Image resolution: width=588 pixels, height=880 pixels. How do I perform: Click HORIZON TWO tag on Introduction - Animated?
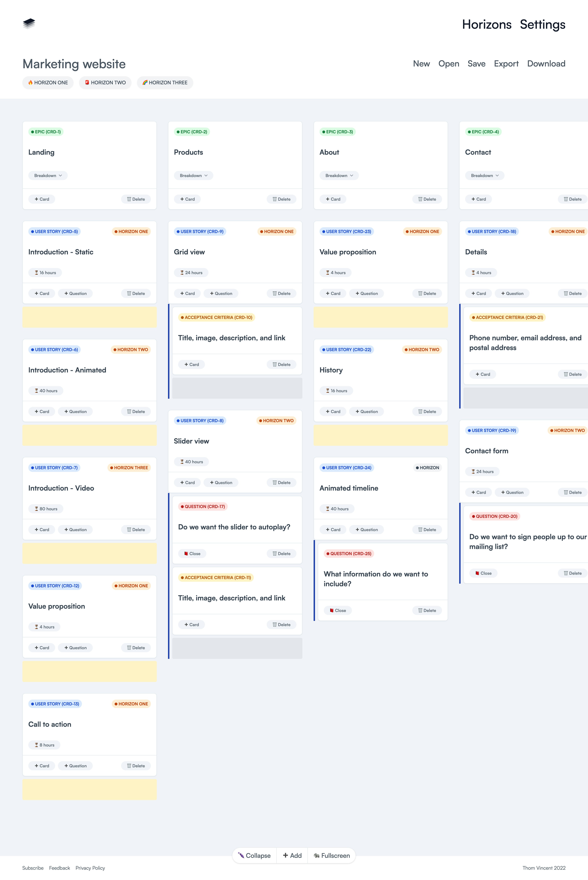131,350
